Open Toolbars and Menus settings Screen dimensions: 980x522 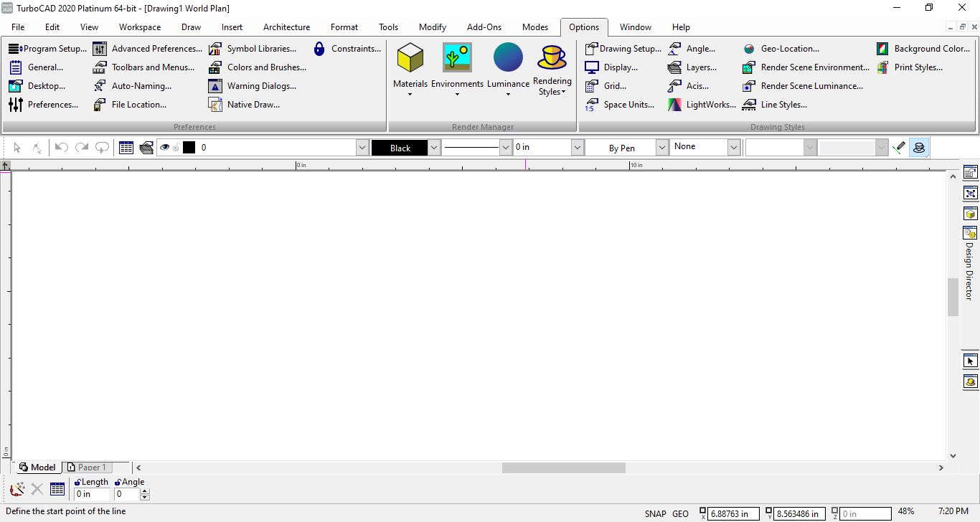point(144,67)
